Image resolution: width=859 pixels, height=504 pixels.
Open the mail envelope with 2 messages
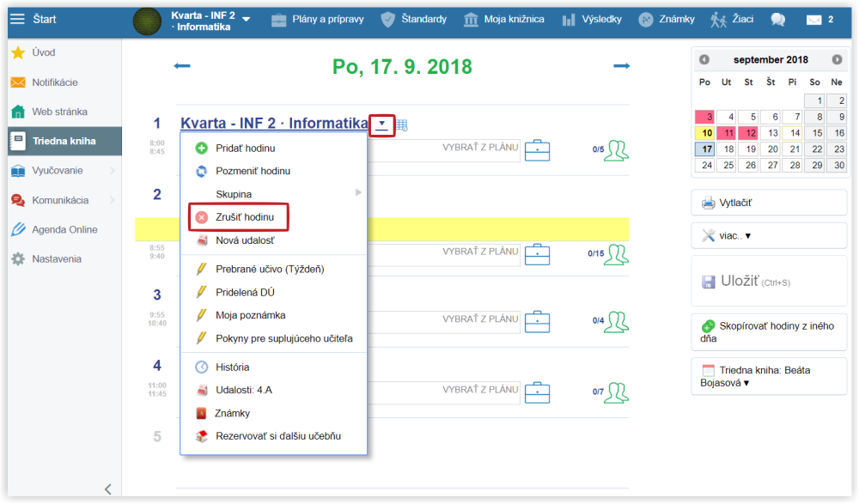click(x=819, y=20)
